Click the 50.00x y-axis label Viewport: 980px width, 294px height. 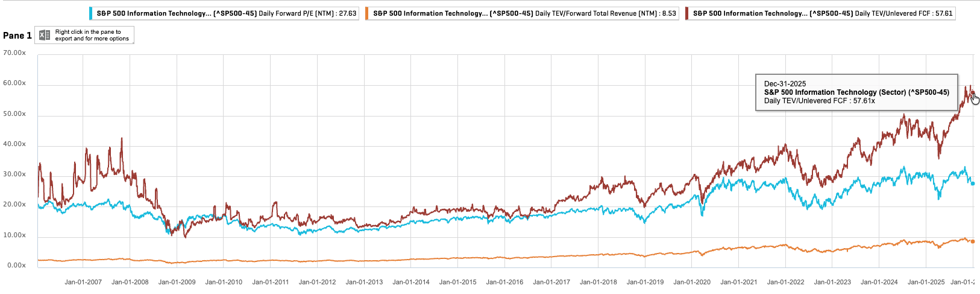(x=14, y=114)
